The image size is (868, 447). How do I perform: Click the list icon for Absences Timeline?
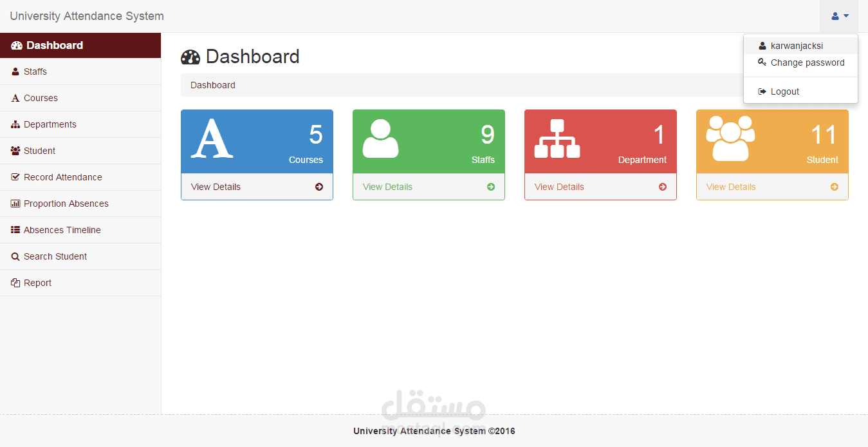pos(15,230)
